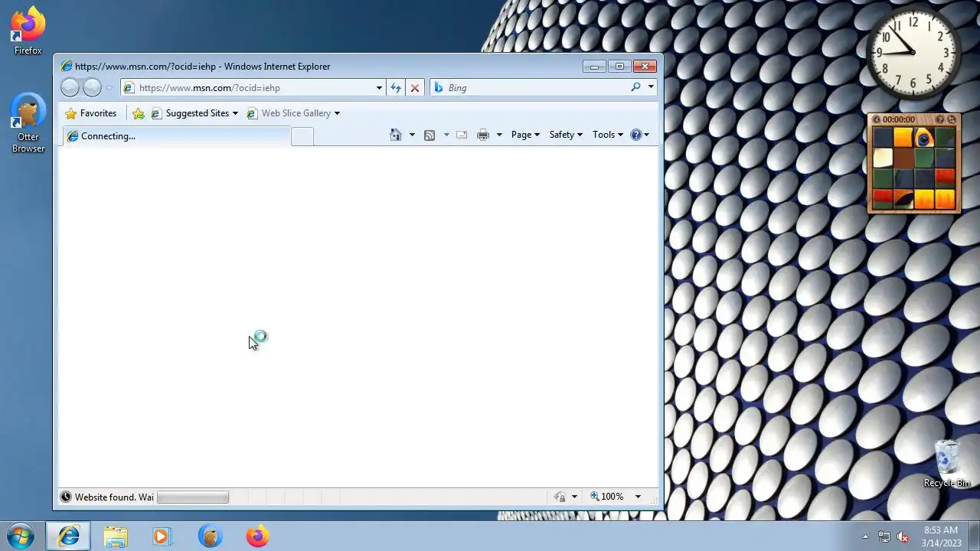Click the toucan eye puzzle tile
Screen dimensions: 980x551
click(923, 138)
